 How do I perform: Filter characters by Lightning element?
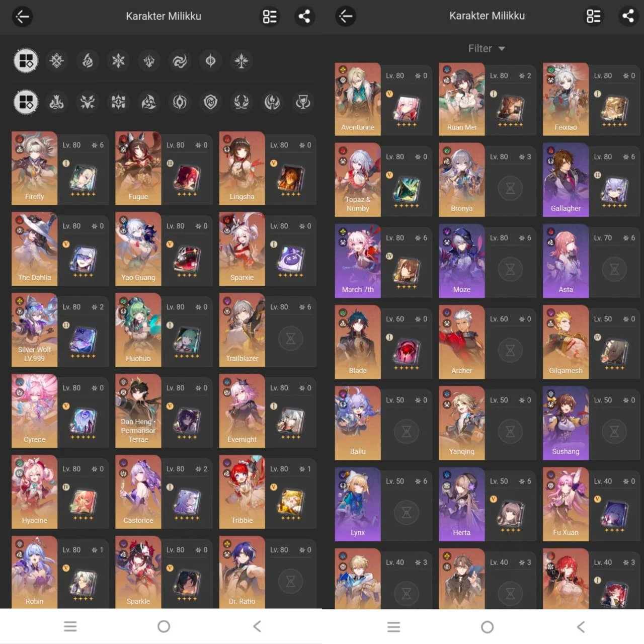click(x=149, y=61)
